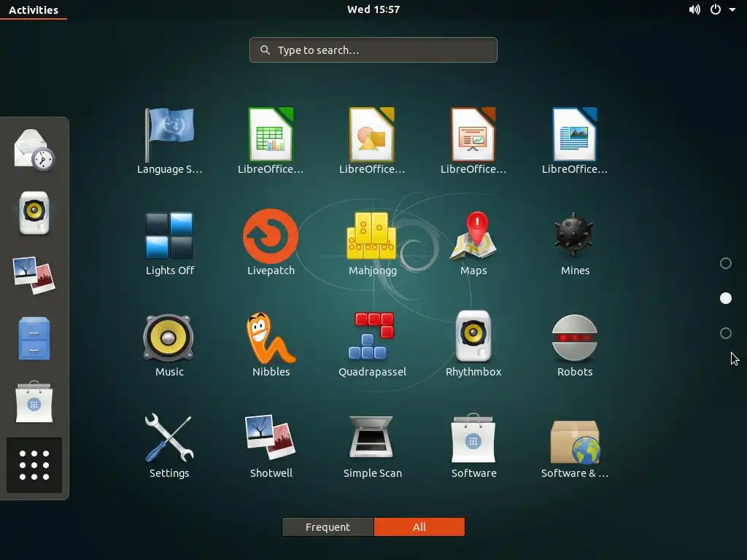Expand the system menu arrow
This screenshot has height=560, width=747.
pyautogui.click(x=732, y=9)
